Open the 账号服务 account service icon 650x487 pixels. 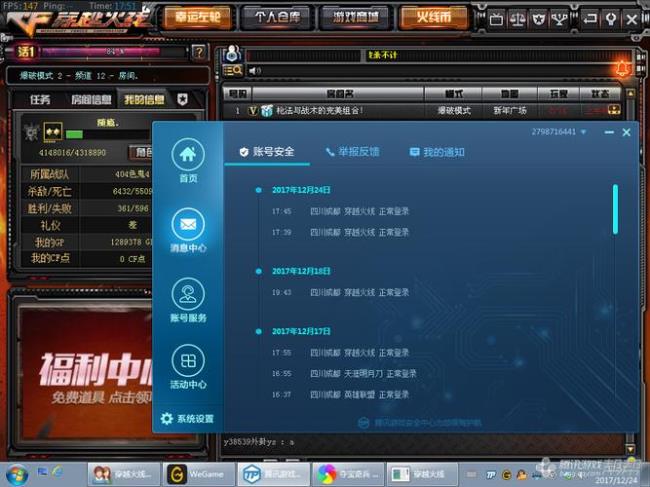pyautogui.click(x=188, y=294)
